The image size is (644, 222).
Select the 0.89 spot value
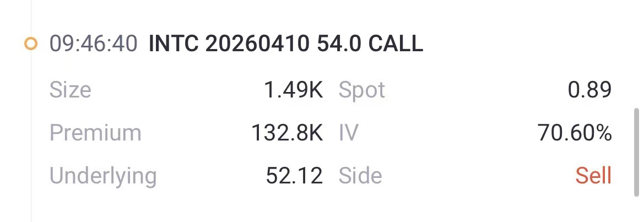589,90
